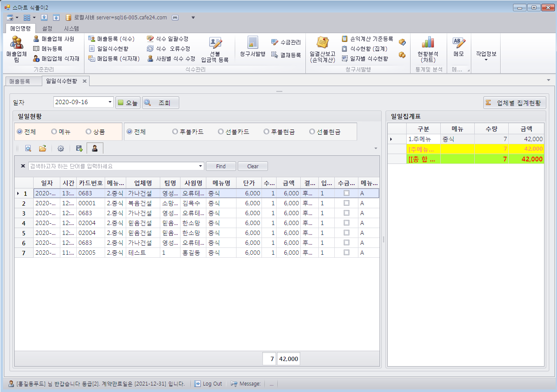Open the window layout icon dropdown arrow
The image size is (557, 392).
point(34,18)
